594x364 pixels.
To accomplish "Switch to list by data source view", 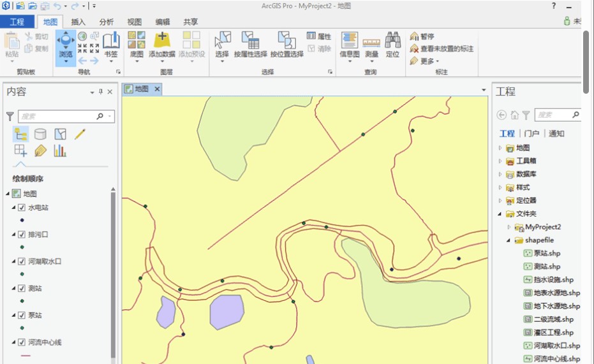I will click(x=40, y=134).
